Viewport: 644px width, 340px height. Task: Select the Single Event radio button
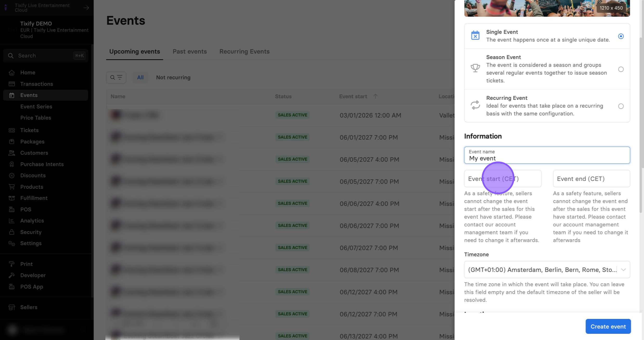[x=621, y=36]
